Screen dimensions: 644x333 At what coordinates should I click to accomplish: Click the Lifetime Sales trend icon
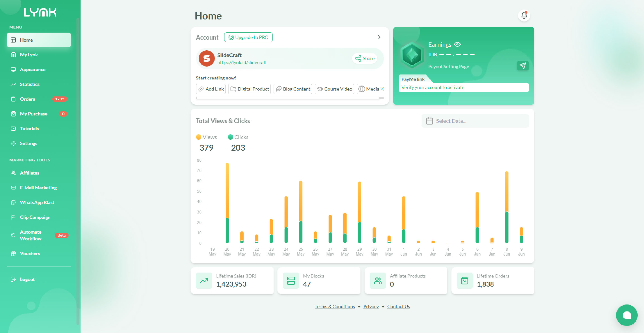click(204, 280)
